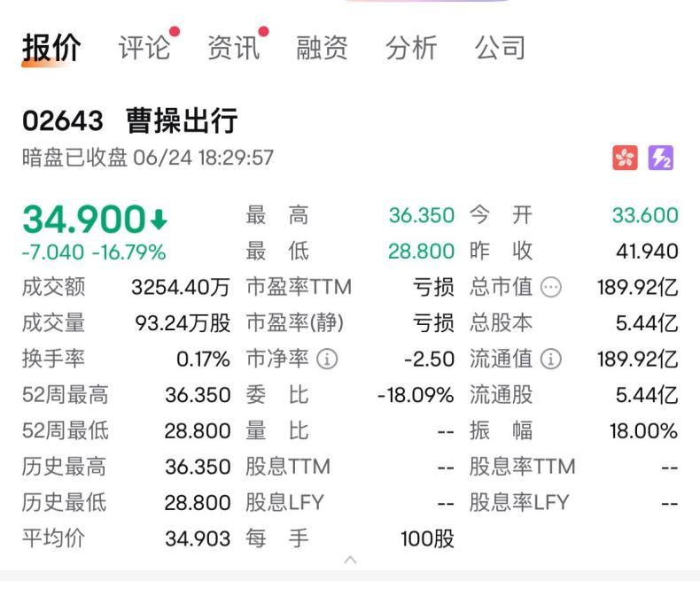Tap the 52周最高 label
Image resolution: width=700 pixels, height=596 pixels.
(66, 395)
